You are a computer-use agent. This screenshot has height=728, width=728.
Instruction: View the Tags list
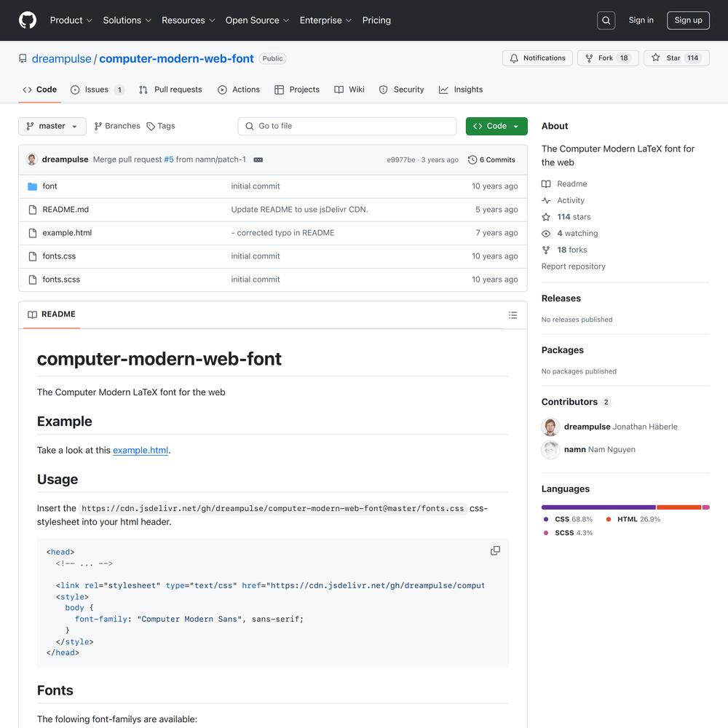[x=161, y=126]
